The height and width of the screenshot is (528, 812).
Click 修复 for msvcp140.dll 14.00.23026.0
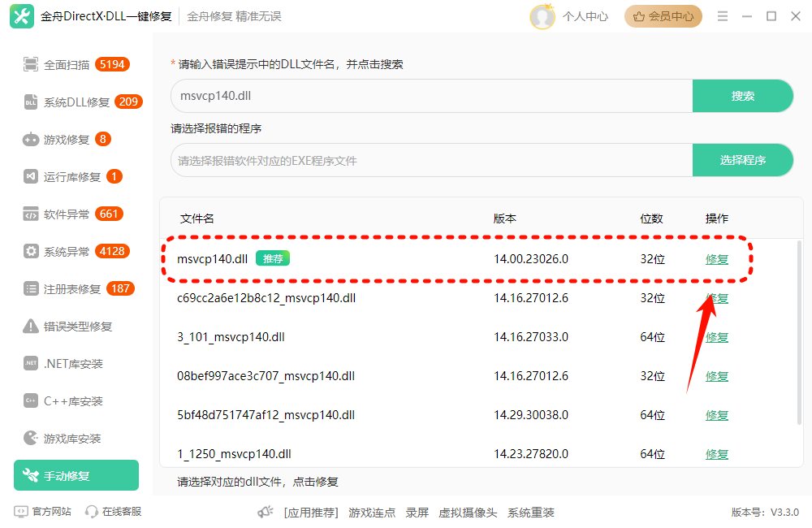tap(717, 259)
